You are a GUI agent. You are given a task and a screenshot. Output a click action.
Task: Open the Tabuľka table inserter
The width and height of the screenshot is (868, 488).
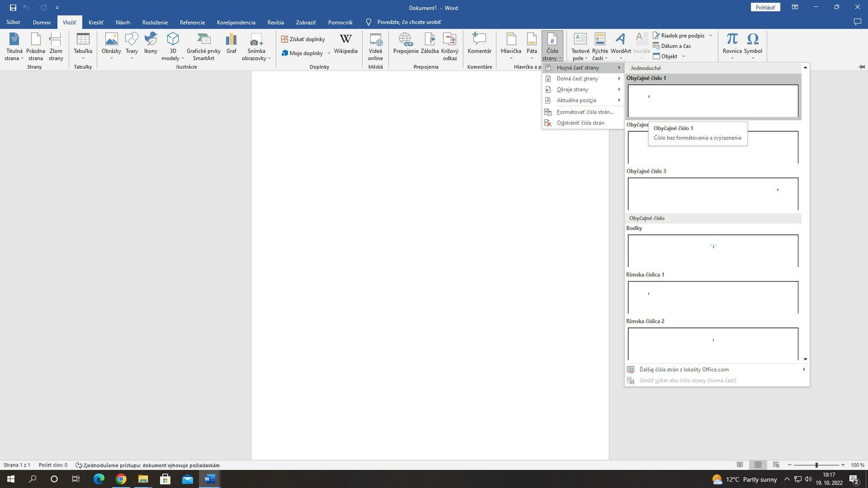[x=83, y=47]
